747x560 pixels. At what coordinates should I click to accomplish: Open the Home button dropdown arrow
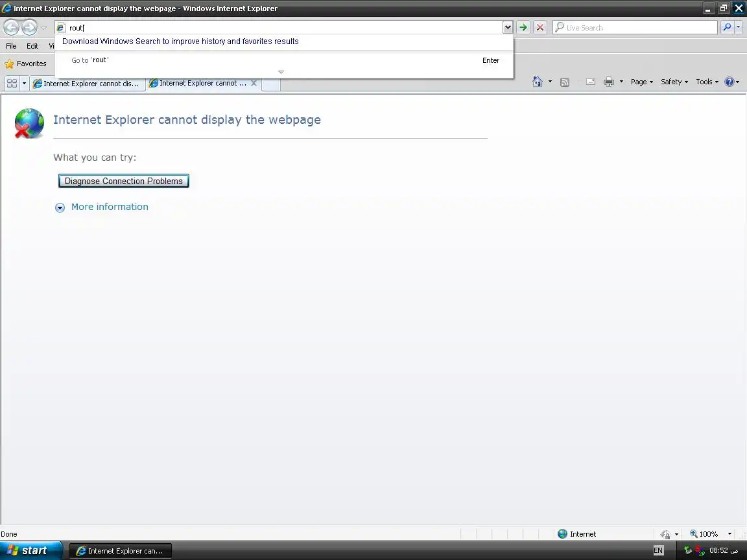pos(551,82)
